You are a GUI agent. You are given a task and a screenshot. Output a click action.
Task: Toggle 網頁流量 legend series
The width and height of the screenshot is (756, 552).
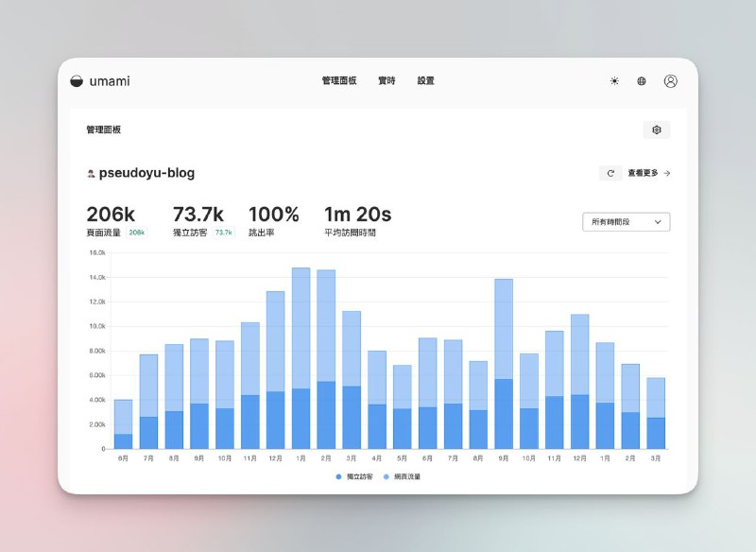click(402, 476)
